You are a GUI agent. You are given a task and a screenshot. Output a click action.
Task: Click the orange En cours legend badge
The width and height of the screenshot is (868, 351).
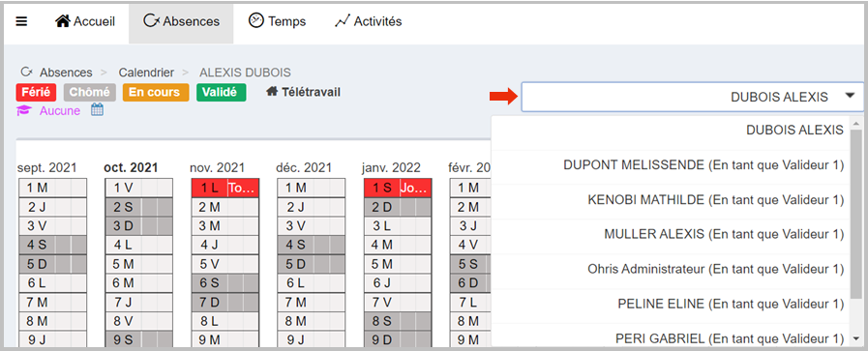pos(156,92)
